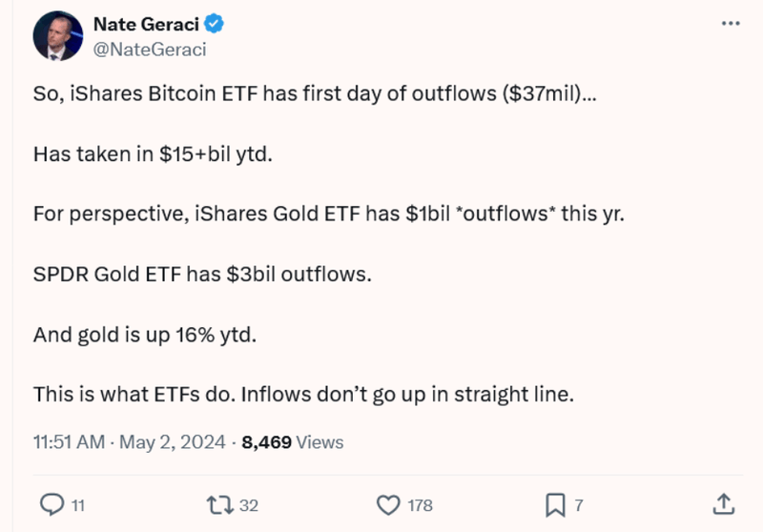
Task: Like the tweet with the heart icon
Action: pos(388,504)
